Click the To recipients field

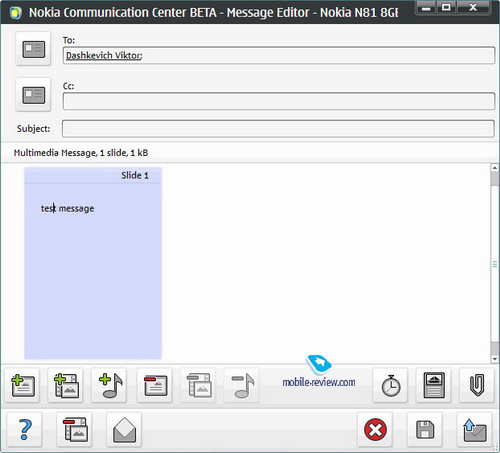click(x=279, y=55)
